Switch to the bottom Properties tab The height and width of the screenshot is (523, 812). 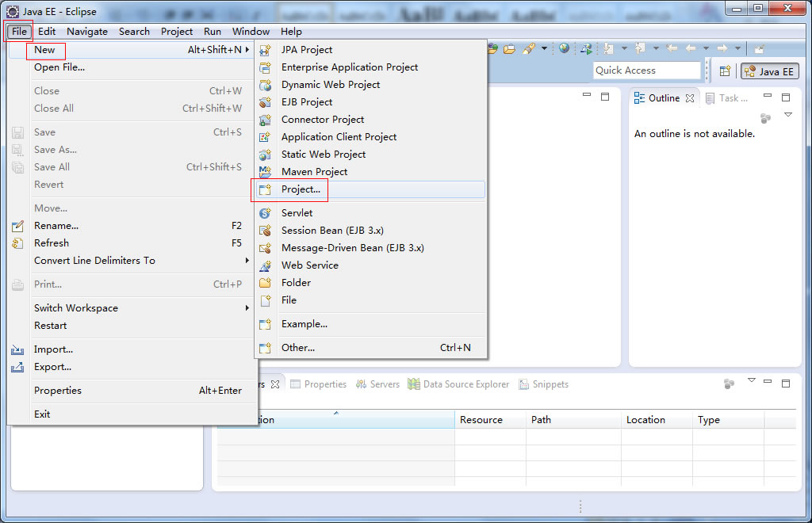coord(319,384)
